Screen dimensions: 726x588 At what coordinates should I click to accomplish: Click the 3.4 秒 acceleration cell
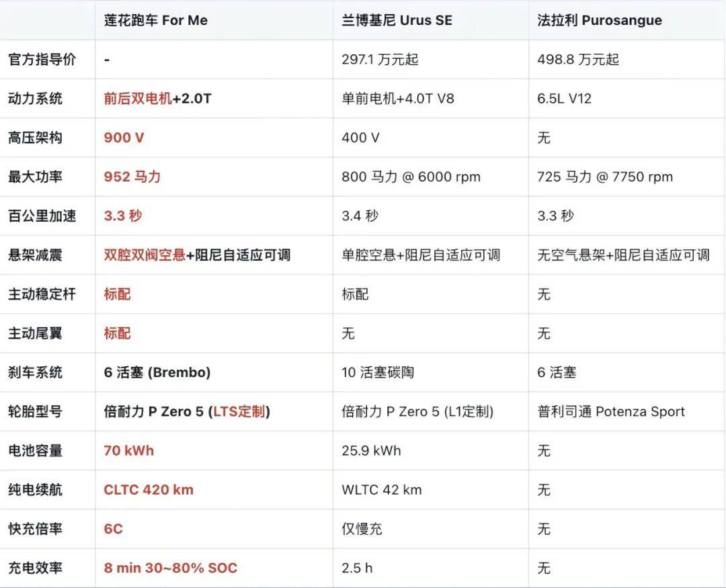point(360,216)
